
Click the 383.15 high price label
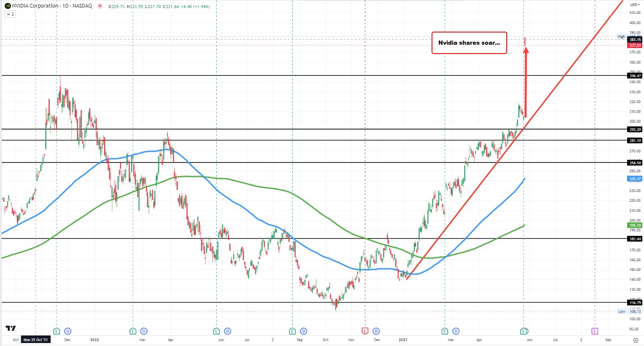click(x=635, y=40)
